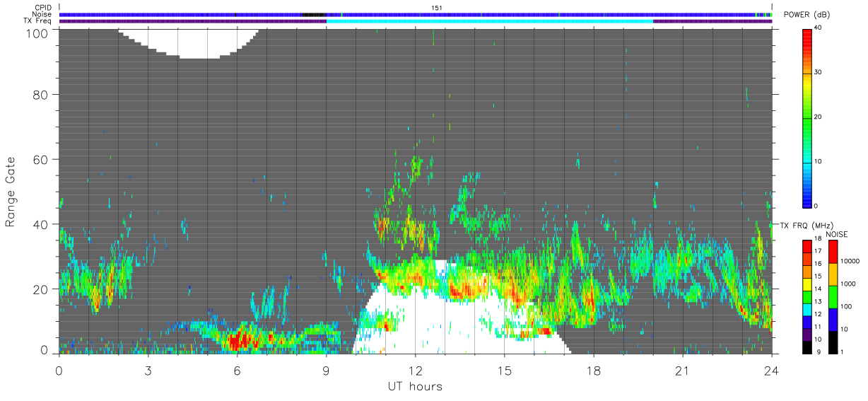Click UT hours tick label '9'
The image size is (868, 401).
click(326, 371)
